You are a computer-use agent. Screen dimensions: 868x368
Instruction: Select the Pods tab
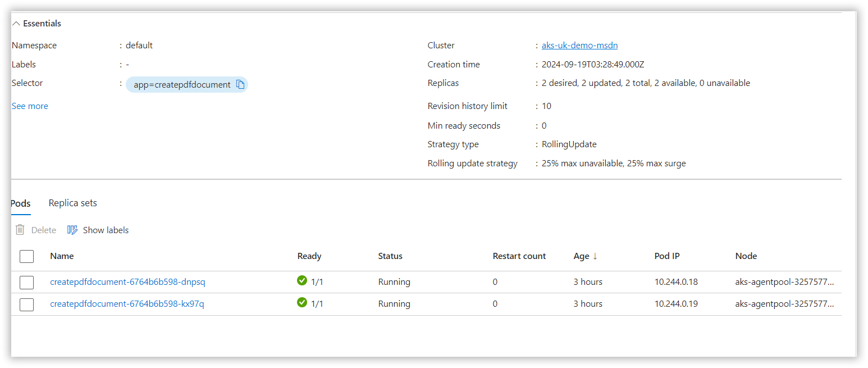(x=21, y=203)
